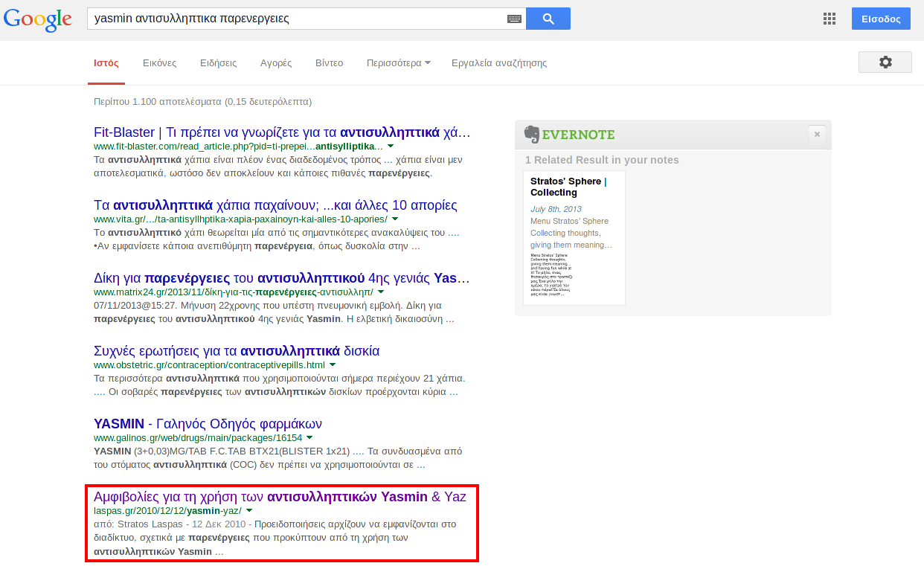Image resolution: width=924 pixels, height=566 pixels.
Task: Close the Evernote panel with the x
Action: (817, 135)
